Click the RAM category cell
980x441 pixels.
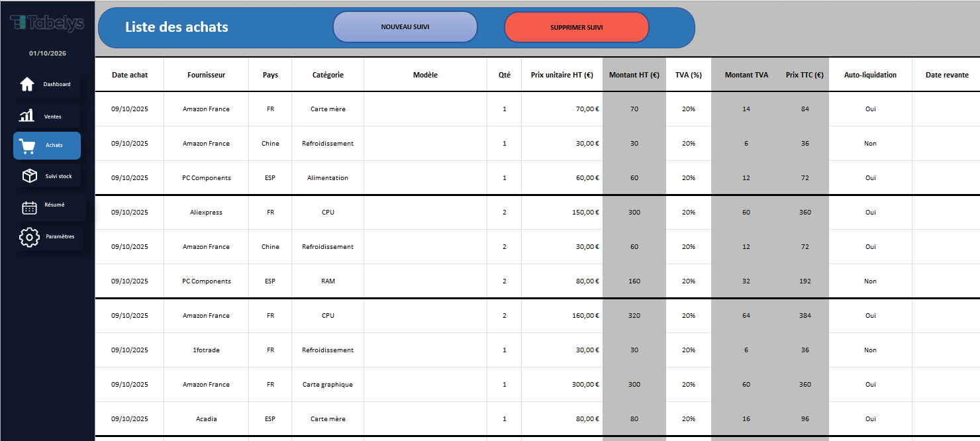328,281
